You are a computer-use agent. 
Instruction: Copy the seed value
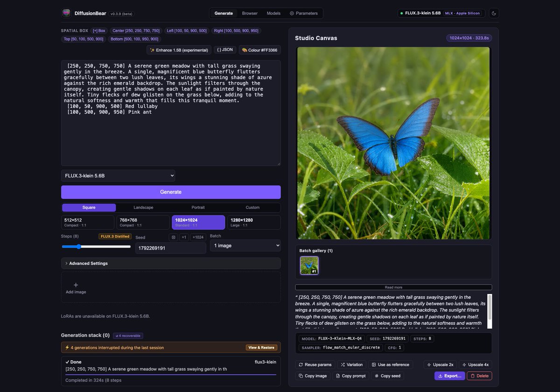tap(387, 376)
